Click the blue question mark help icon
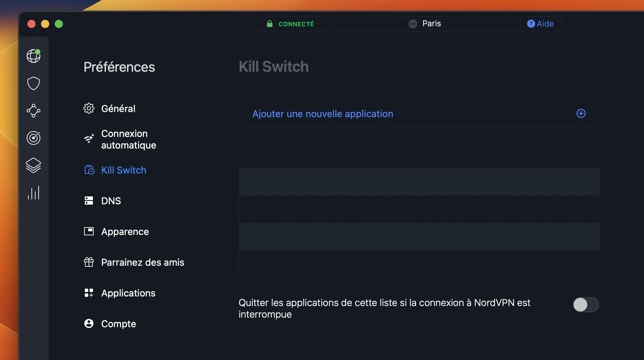644x360 pixels. pos(531,24)
